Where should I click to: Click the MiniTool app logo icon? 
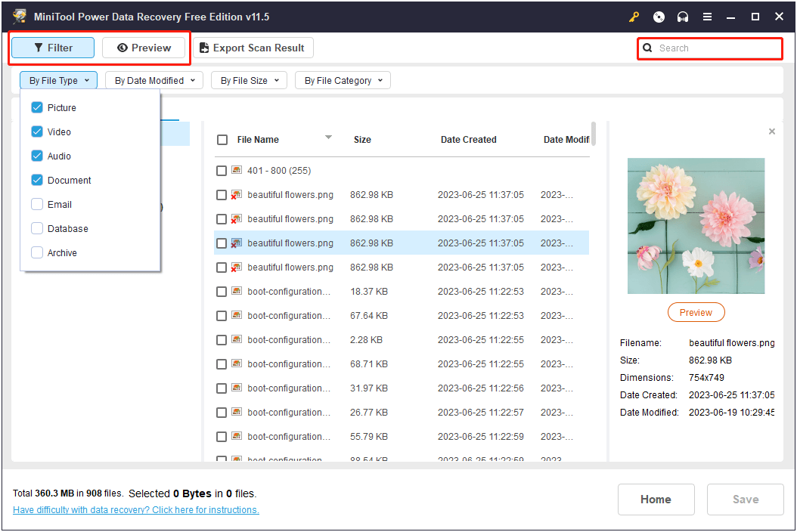pyautogui.click(x=19, y=17)
